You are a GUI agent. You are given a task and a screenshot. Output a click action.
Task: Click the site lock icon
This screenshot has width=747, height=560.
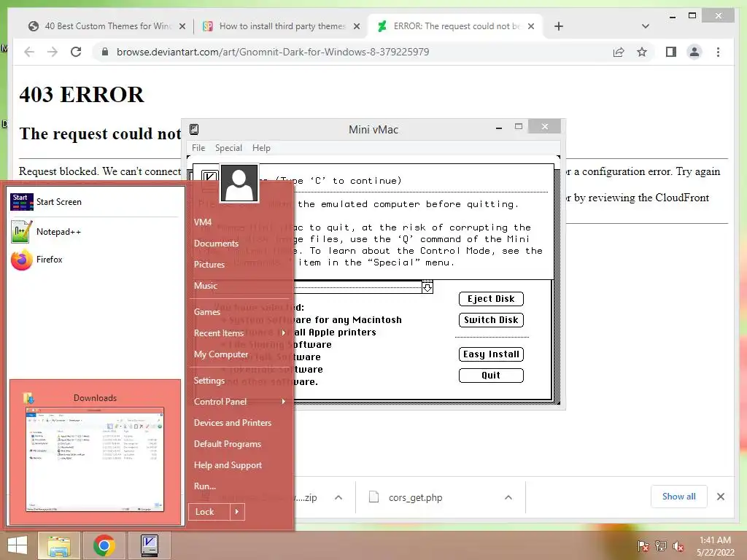tap(105, 52)
